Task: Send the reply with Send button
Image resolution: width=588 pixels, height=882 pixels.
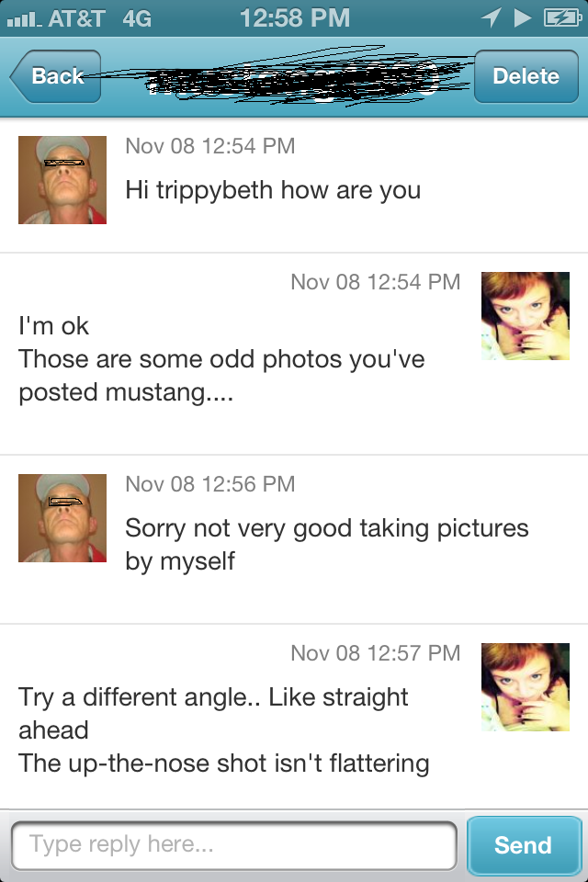Action: click(524, 845)
